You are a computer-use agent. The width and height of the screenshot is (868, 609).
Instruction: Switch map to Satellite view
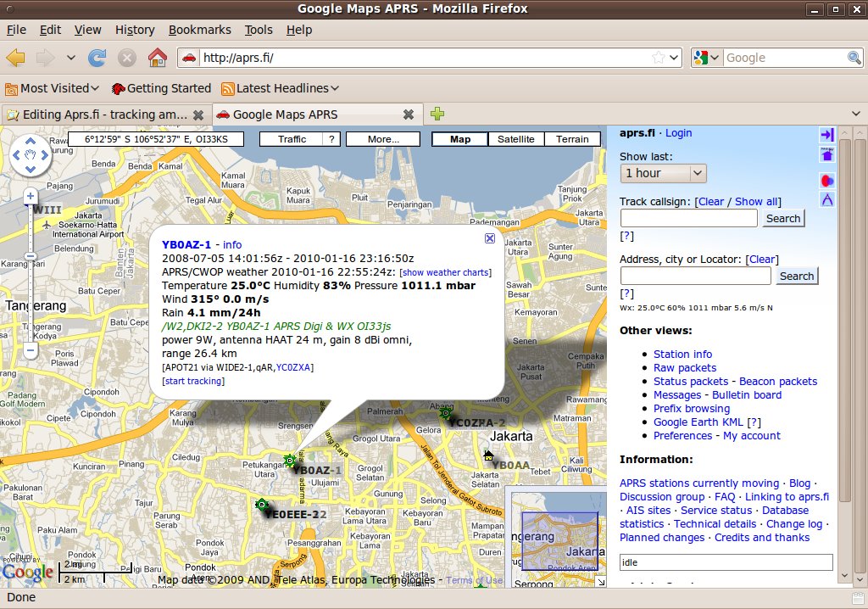tap(515, 139)
